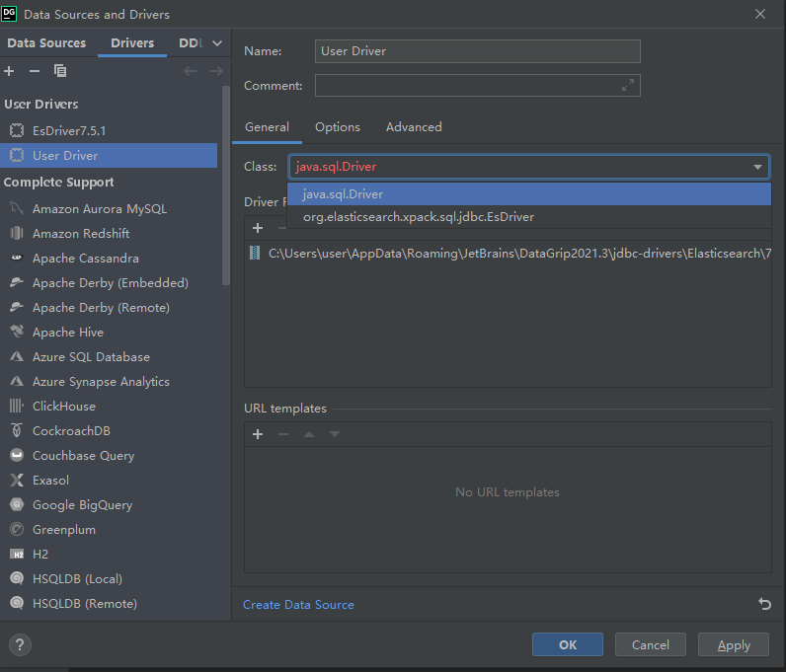Click the Name input field
The width and height of the screenshot is (786, 672).
pyautogui.click(x=477, y=51)
